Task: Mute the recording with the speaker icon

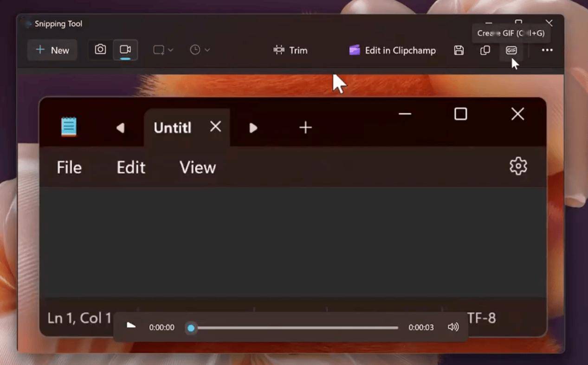Action: 453,327
